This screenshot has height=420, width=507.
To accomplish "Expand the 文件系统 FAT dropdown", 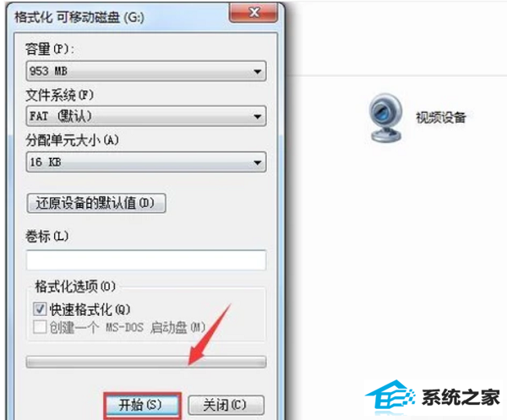I will 146,116.
